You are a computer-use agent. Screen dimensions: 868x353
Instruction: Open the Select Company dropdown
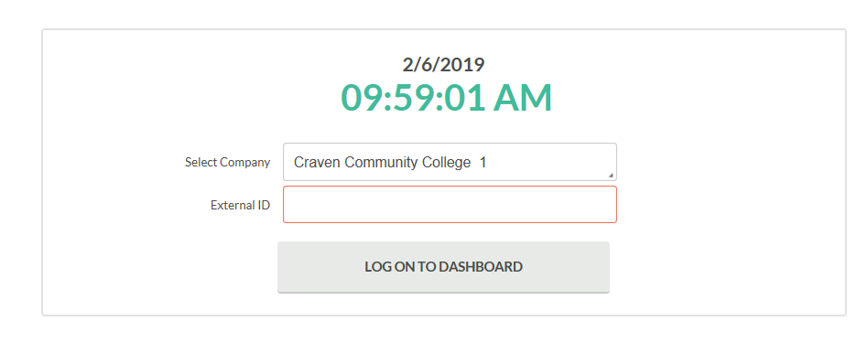(x=450, y=162)
